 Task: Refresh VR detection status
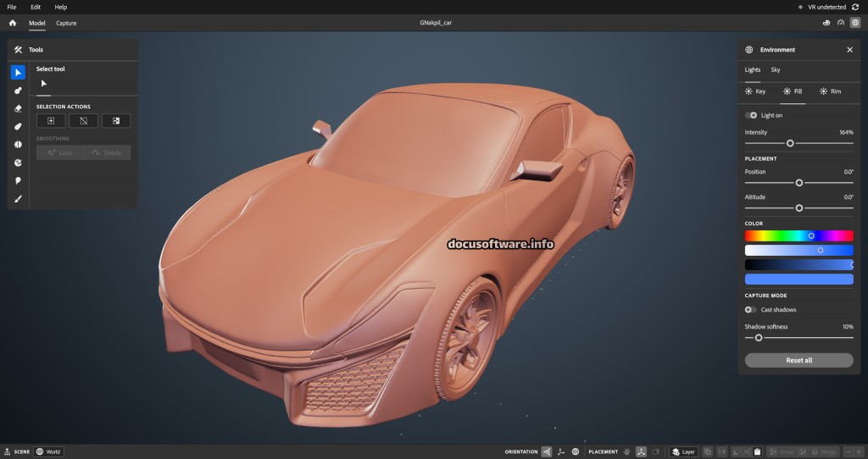pos(855,7)
